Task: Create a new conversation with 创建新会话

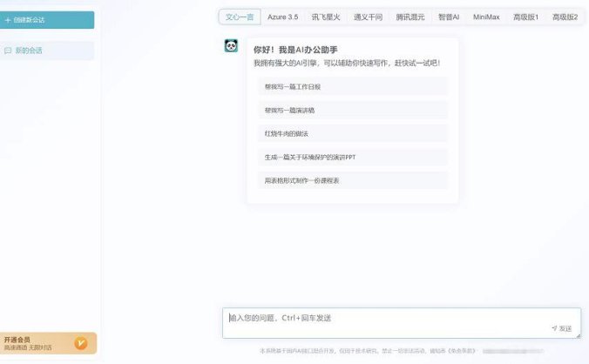Action: [47, 20]
